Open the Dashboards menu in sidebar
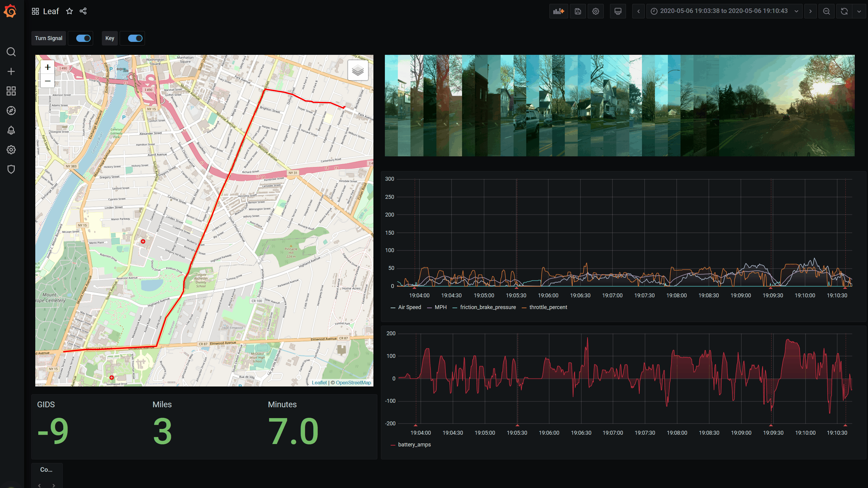The width and height of the screenshot is (868, 488). pyautogui.click(x=11, y=91)
